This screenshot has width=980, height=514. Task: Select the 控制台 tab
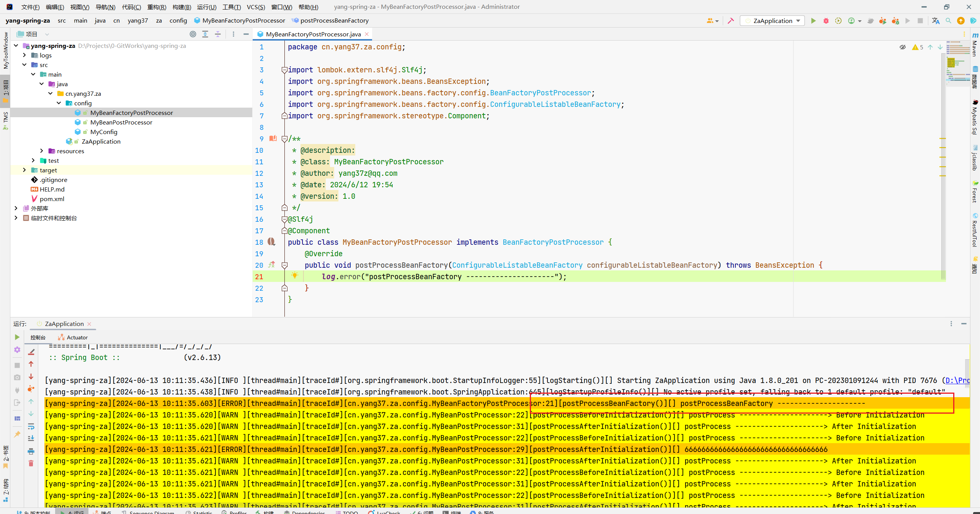click(x=38, y=337)
